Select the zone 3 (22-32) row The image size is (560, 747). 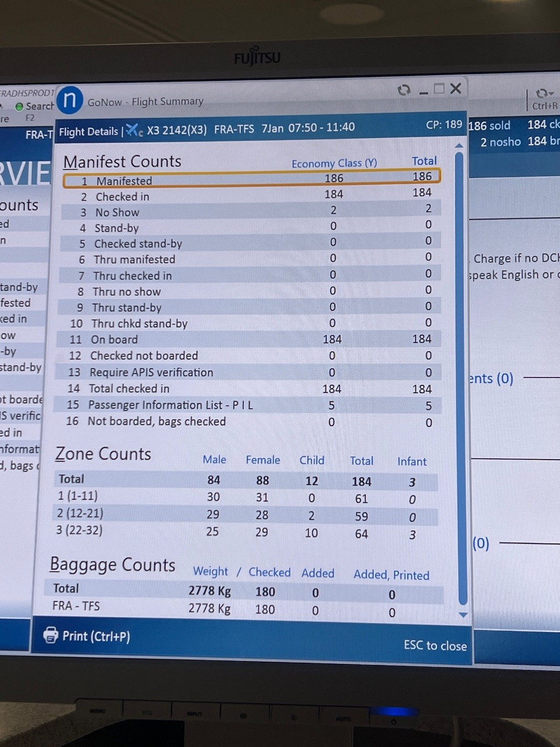click(246, 532)
